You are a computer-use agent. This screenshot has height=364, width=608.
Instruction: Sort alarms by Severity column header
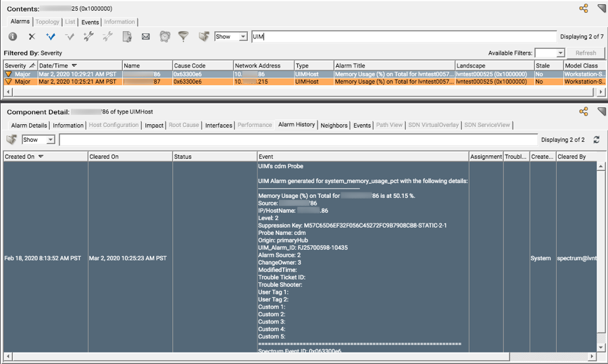coord(16,66)
